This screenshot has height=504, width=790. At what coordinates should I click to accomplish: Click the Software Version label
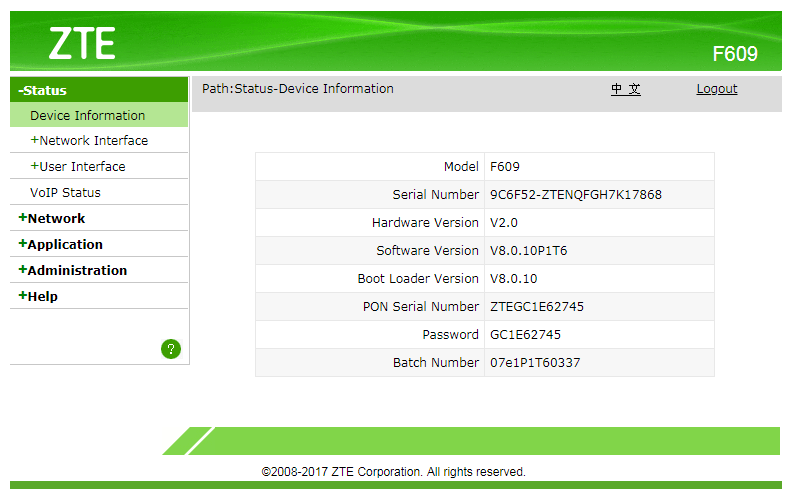tap(427, 250)
